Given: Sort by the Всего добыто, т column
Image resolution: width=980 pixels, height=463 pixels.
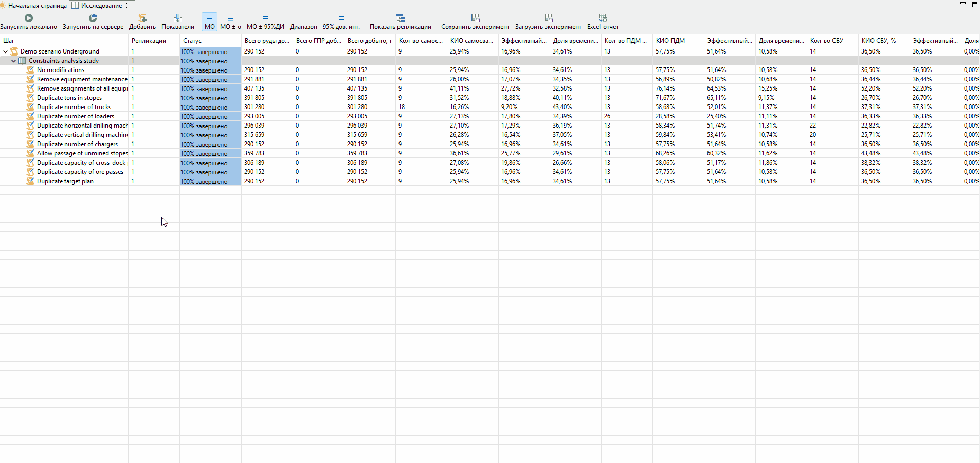Looking at the screenshot, I should (370, 41).
